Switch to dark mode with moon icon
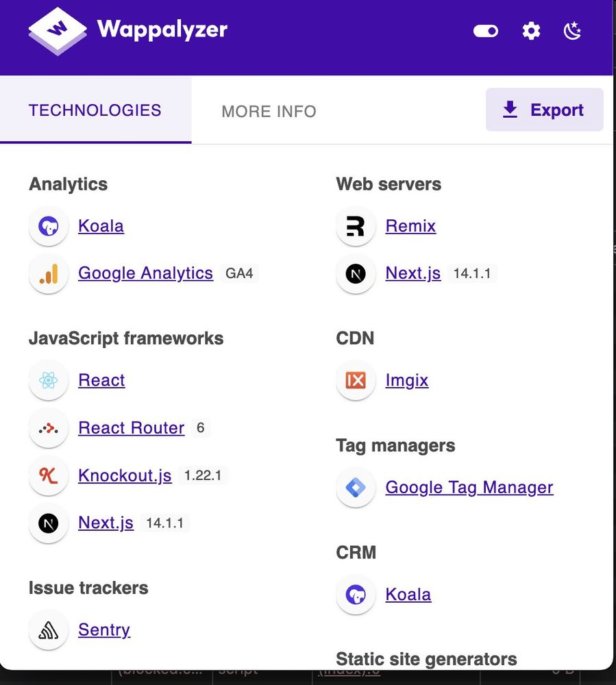This screenshot has width=616, height=685. 572,31
